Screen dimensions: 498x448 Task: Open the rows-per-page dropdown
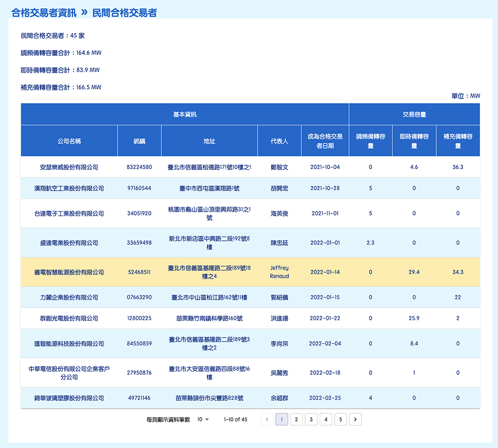click(x=203, y=420)
